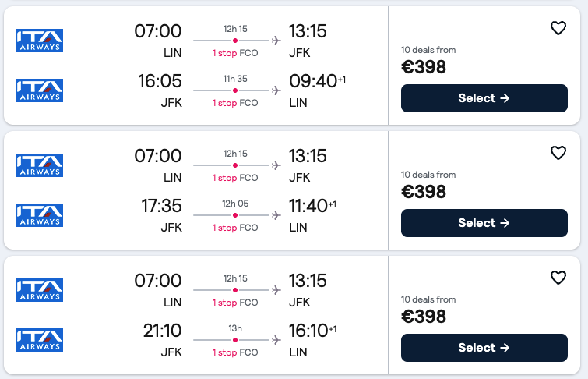Click the plane icon on the 13h leg
Image resolution: width=588 pixels, height=379 pixels.
pos(276,340)
